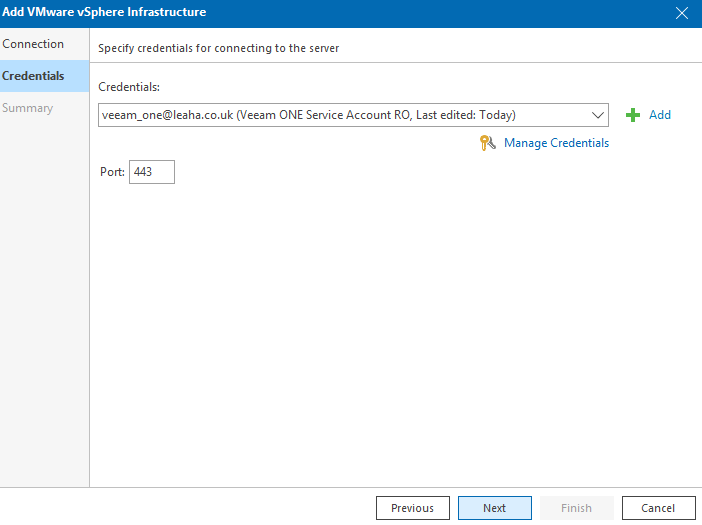Abort the wizard with the Cancel button

point(659,508)
